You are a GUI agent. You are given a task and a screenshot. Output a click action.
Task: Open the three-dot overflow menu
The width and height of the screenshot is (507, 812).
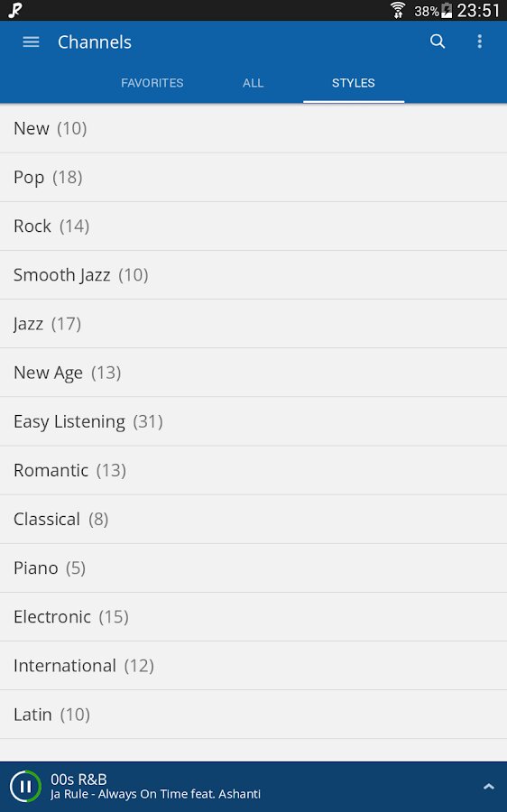480,42
